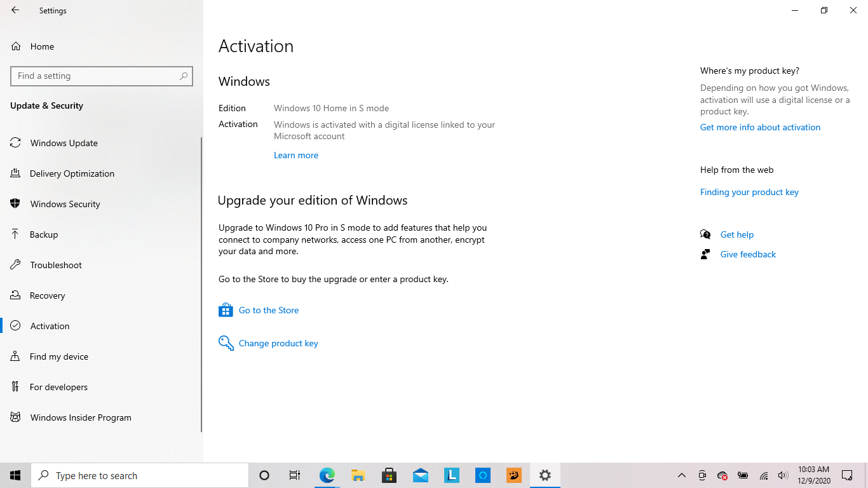Click the sidebar vertical scrollbar
The image size is (868, 488).
click(201, 285)
